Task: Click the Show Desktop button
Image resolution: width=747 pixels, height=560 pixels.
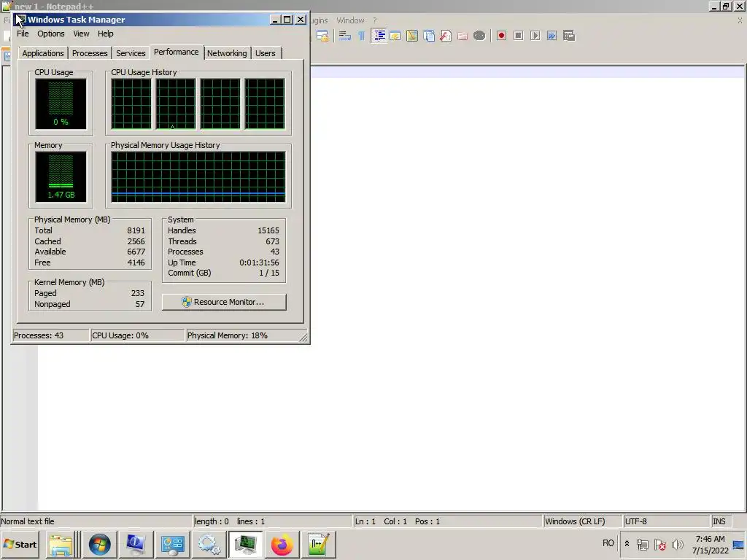Action: [739, 545]
